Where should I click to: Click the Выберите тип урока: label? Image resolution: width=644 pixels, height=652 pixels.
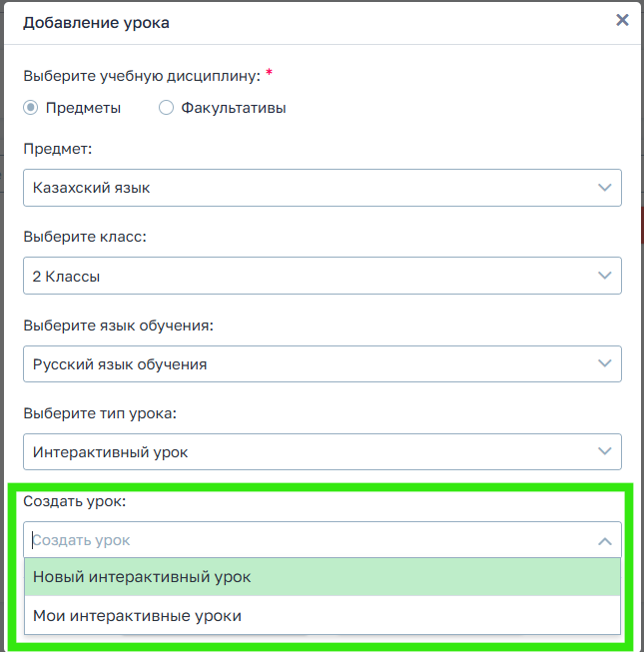99,413
